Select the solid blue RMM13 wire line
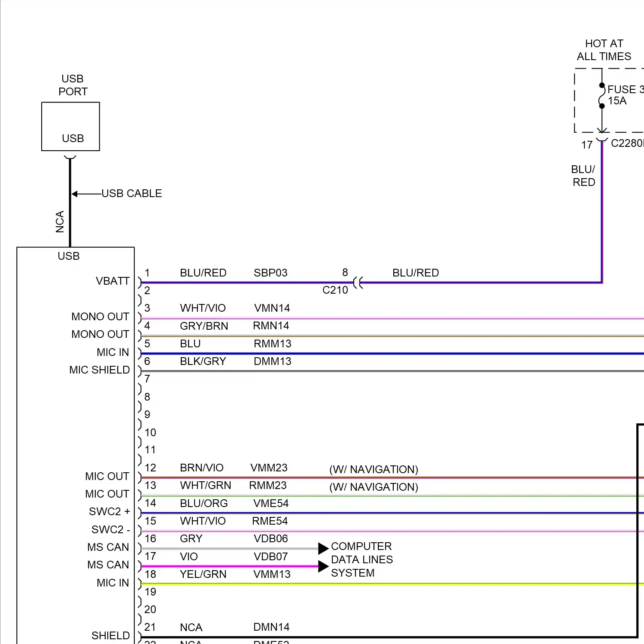The image size is (644, 644). pos(392,354)
